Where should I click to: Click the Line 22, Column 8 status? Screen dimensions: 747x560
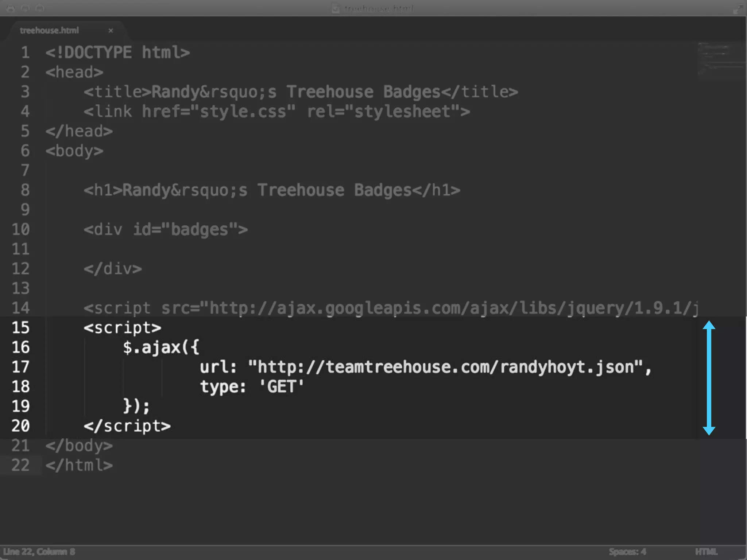click(x=39, y=552)
